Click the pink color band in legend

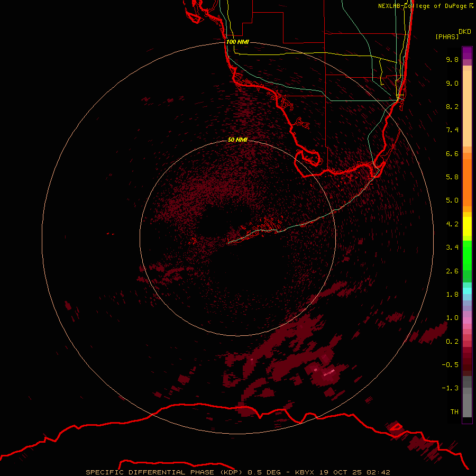pyautogui.click(x=467, y=321)
